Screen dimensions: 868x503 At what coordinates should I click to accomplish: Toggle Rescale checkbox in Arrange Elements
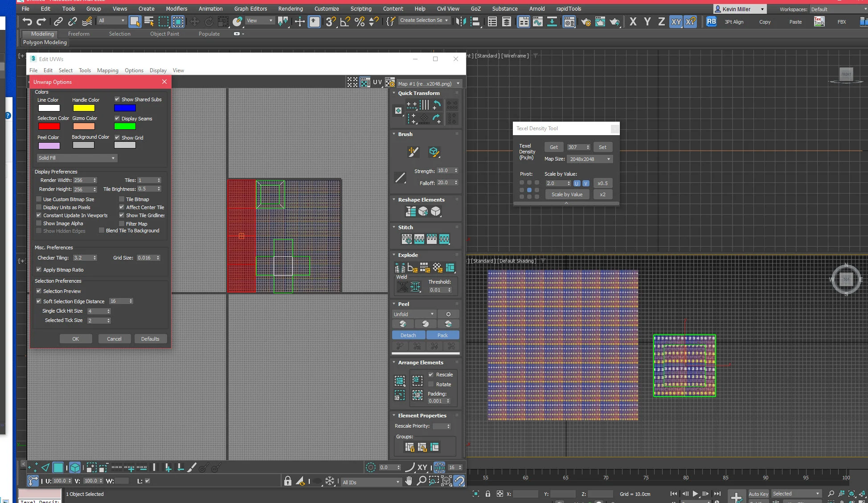coord(431,375)
